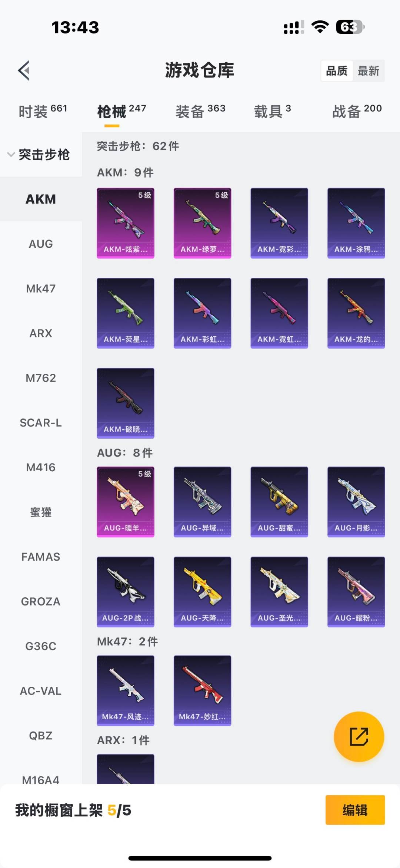400x868 pixels.
Task: Open the AKM-破晓 skin item
Action: coord(126,403)
